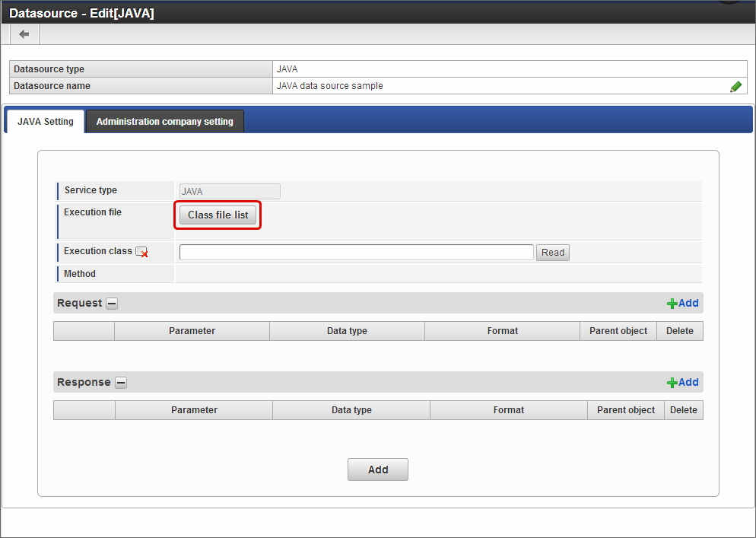Click Response table Format header

(509, 410)
